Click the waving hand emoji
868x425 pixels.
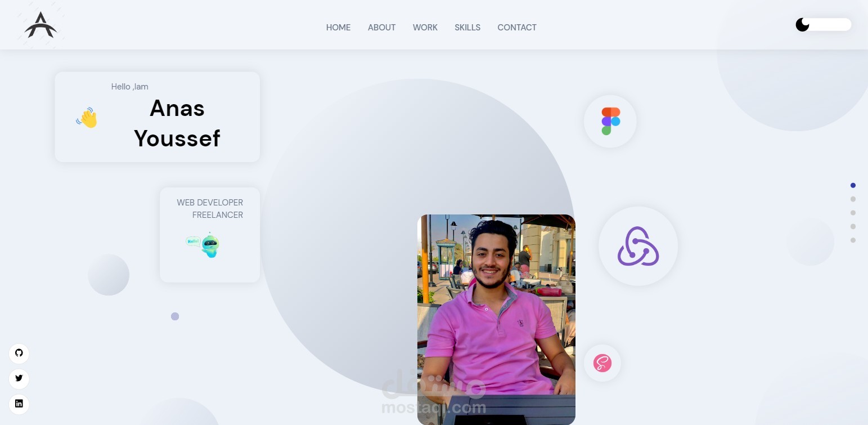tap(87, 118)
